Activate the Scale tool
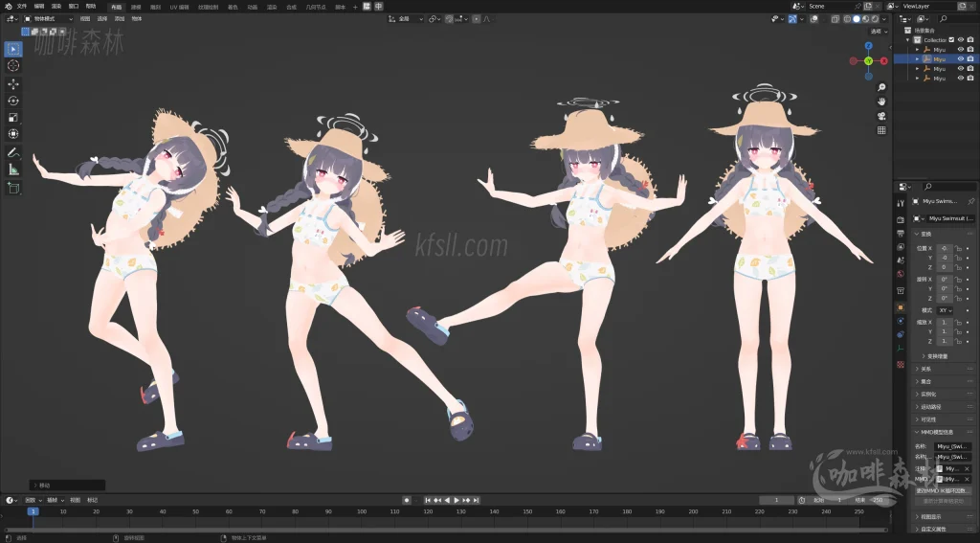The image size is (980, 543). tap(13, 118)
